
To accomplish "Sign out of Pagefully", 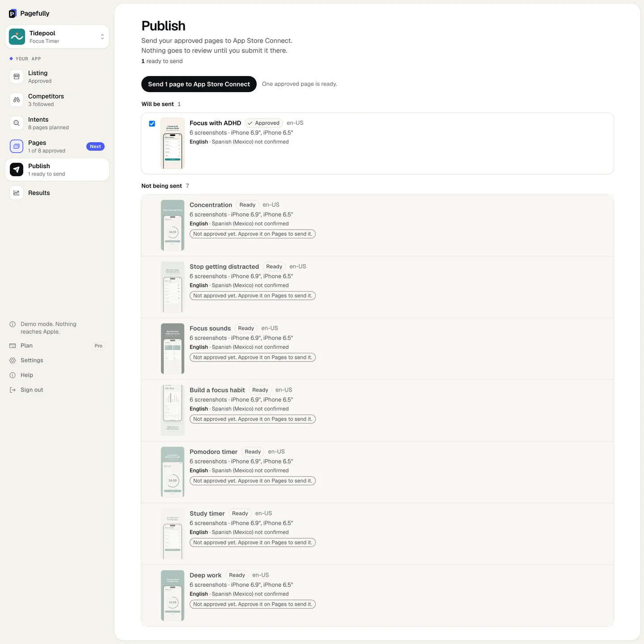I will pos(32,390).
